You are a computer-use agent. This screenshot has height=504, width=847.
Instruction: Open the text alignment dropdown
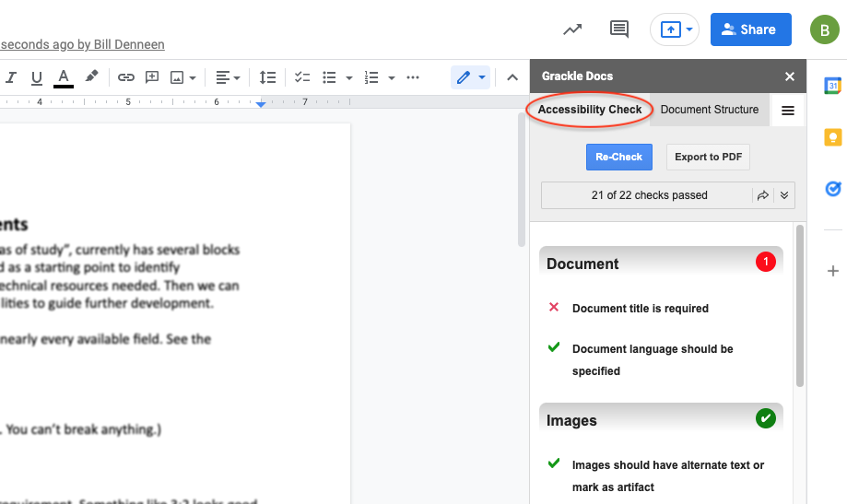click(x=227, y=77)
